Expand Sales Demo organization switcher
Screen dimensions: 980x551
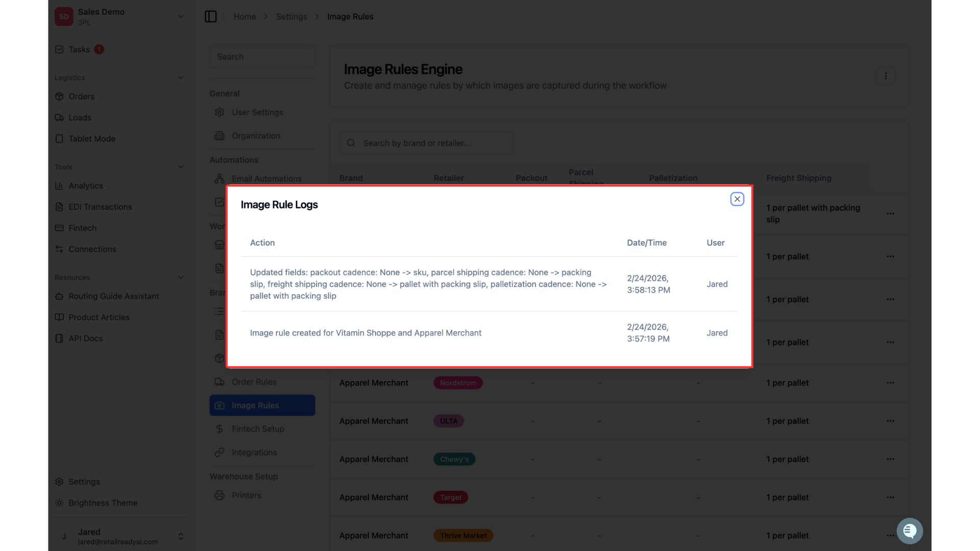coord(119,16)
